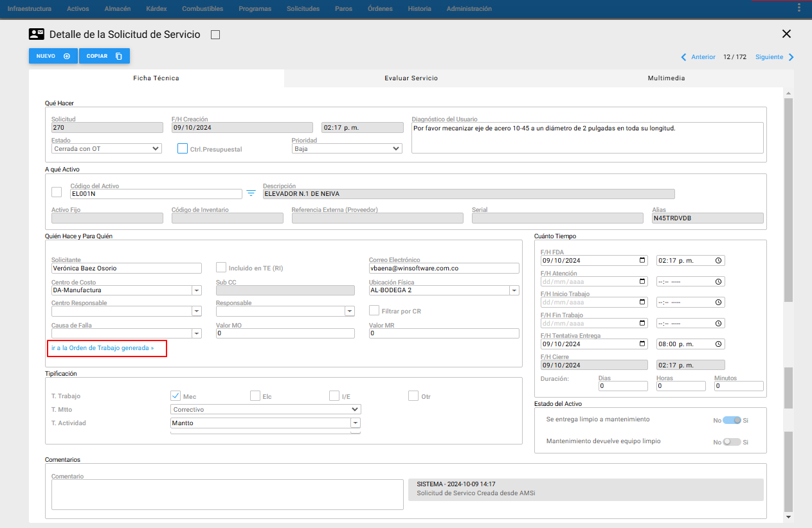
Task: Enable Filtrar por CR checkbox
Action: pyautogui.click(x=374, y=310)
